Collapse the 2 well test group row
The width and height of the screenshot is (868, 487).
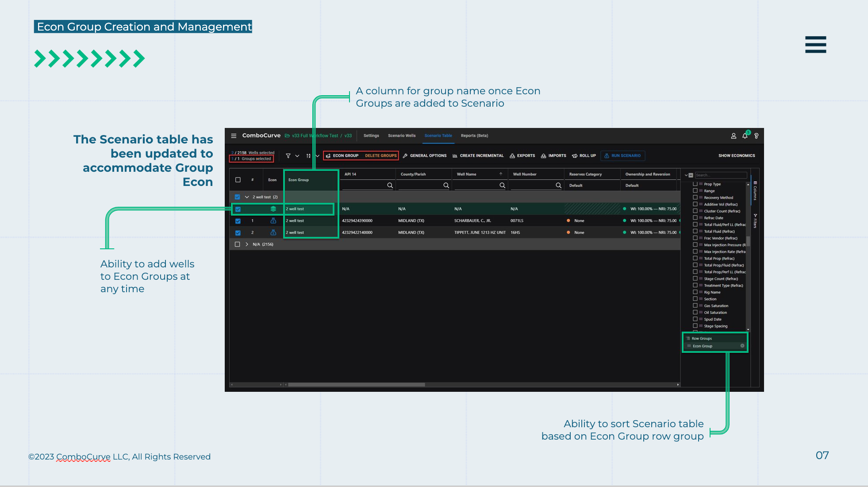point(247,197)
